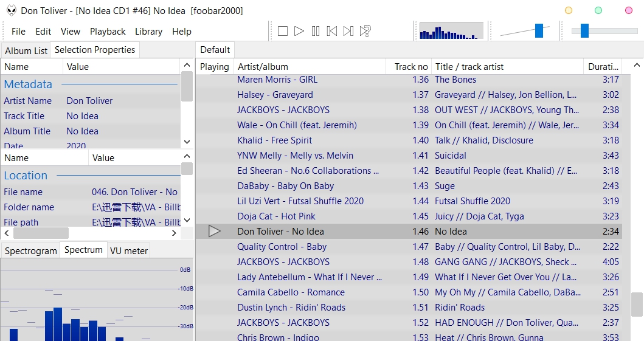644x341 pixels.
Task: Click Location pane scroll down arrow
Action: [x=187, y=221]
